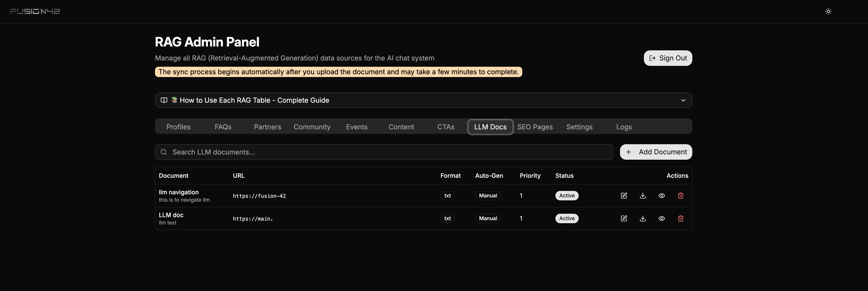
Task: Edit the LLM doc entry
Action: tap(624, 219)
